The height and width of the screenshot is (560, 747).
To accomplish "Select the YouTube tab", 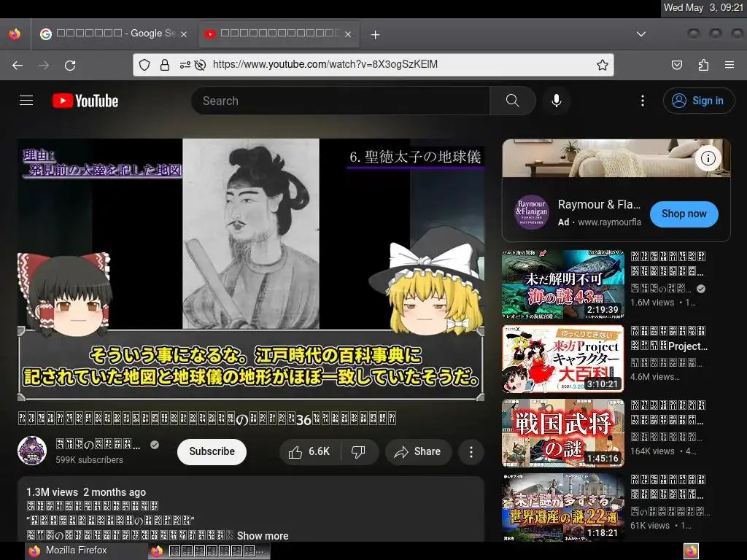I will pos(279,34).
